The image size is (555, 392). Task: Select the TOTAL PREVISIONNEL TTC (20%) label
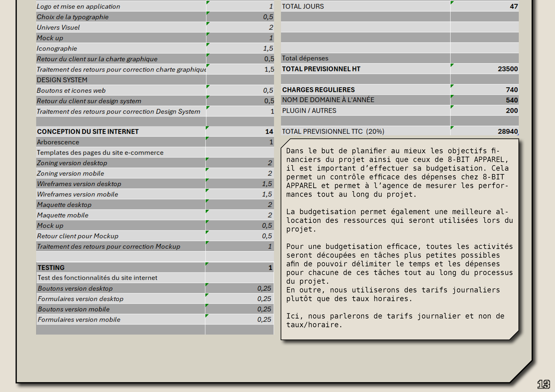[x=333, y=131]
